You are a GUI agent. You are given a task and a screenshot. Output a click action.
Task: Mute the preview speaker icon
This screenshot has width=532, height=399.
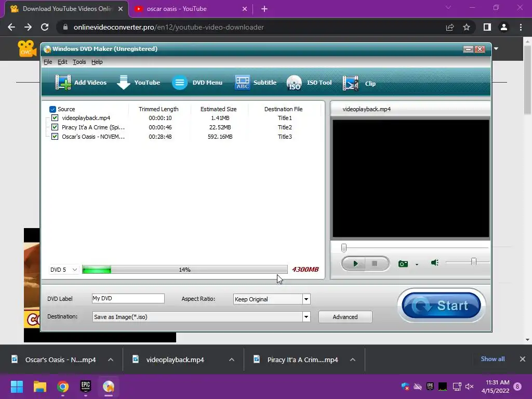435,262
